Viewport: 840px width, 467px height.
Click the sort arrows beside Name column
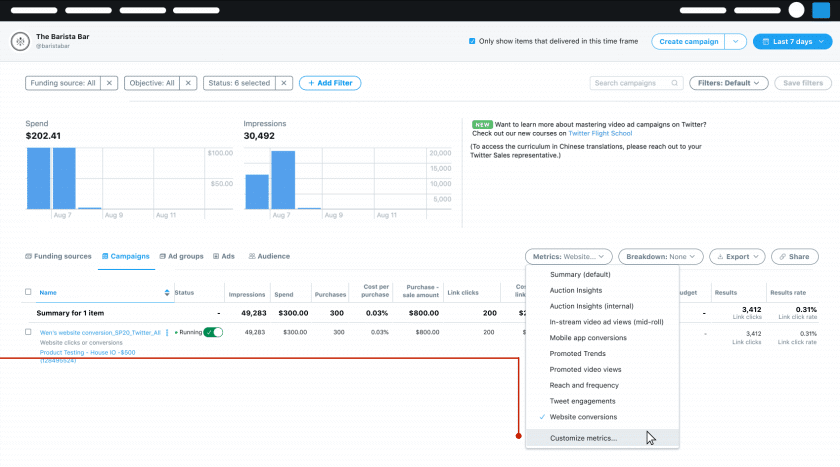pos(167,292)
